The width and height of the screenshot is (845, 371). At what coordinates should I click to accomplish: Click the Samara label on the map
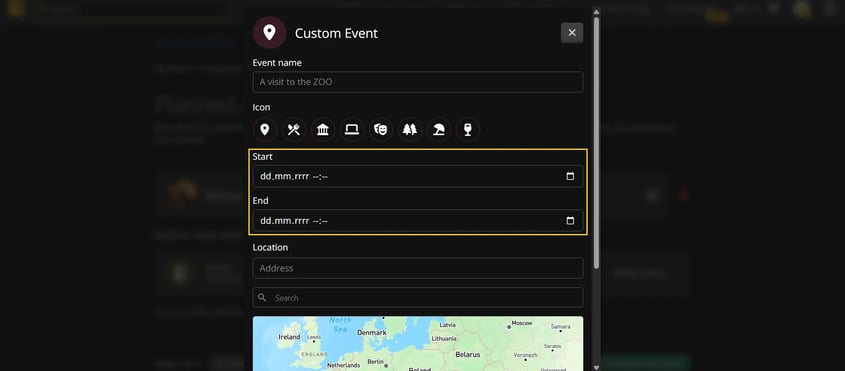coord(560,327)
